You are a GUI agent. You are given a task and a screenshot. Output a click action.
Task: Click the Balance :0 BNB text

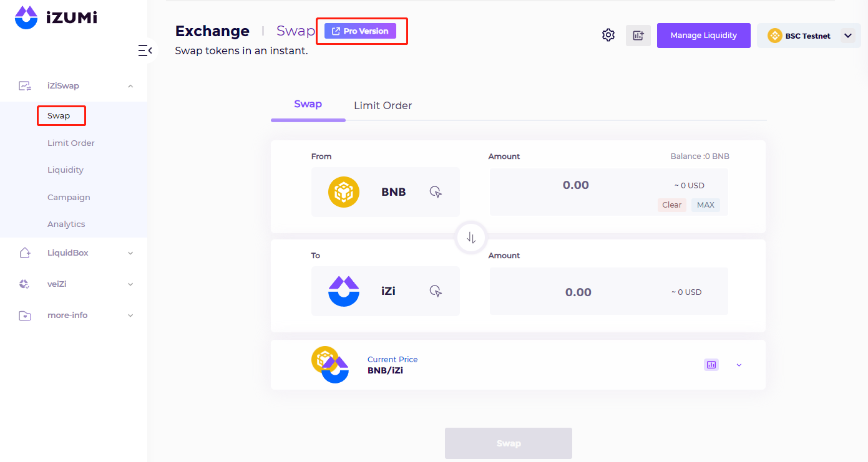coord(700,156)
